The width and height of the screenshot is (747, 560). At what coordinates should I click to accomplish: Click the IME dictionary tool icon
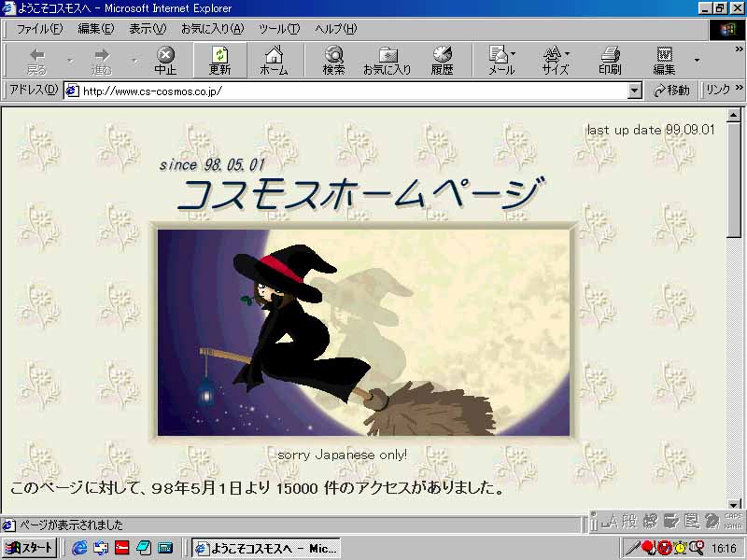tap(670, 522)
